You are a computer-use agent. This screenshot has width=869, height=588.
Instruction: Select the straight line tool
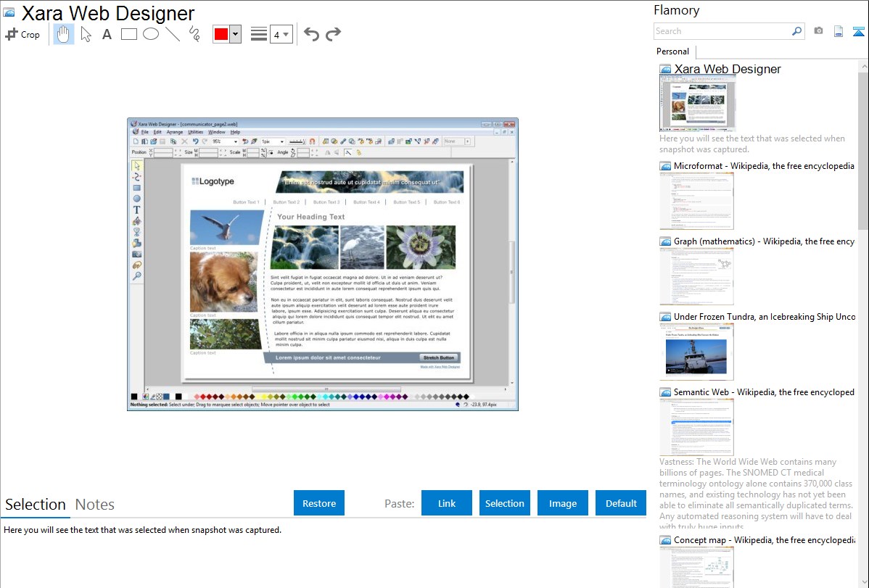(173, 34)
